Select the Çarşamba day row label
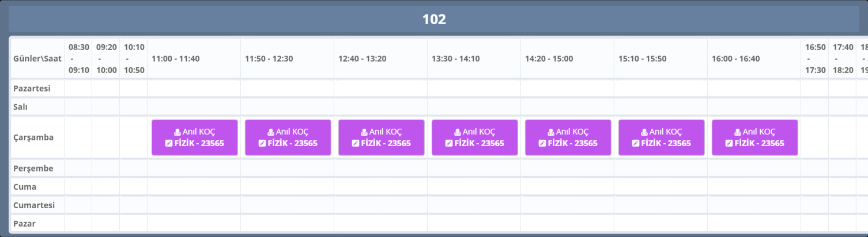Screen dimensions: 868x237 coord(33,137)
